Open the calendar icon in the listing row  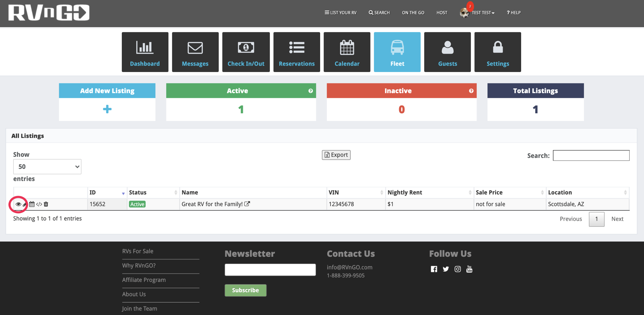[x=32, y=204]
